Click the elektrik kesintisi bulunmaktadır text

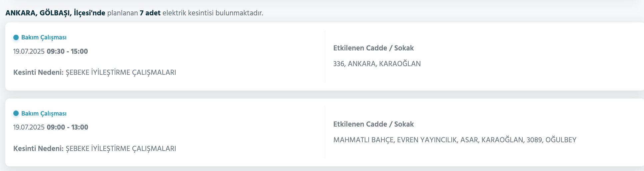pyautogui.click(x=213, y=13)
